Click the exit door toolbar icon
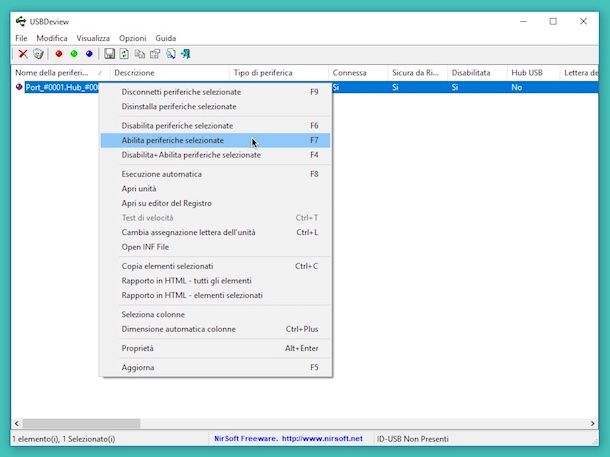Viewport: 610px width, 457px height. click(x=186, y=54)
